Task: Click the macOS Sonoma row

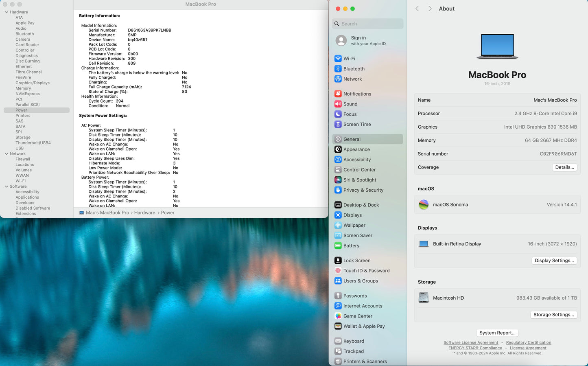Action: pos(497,205)
